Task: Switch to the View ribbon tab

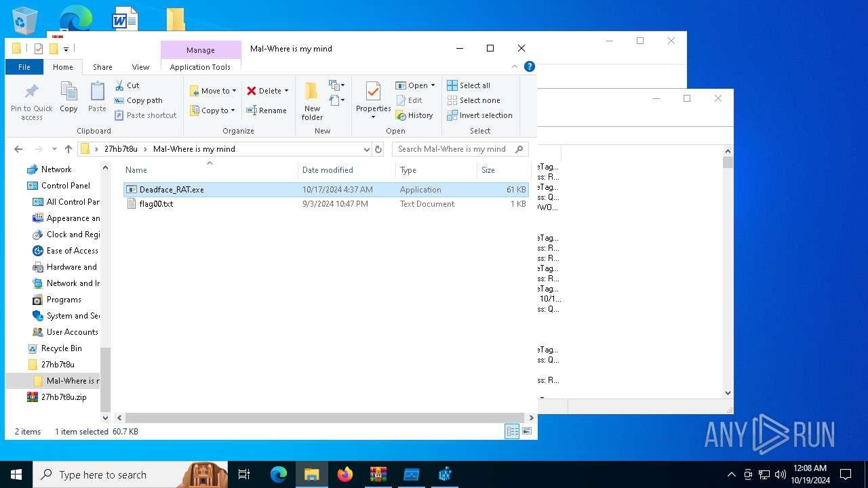Action: click(x=140, y=67)
